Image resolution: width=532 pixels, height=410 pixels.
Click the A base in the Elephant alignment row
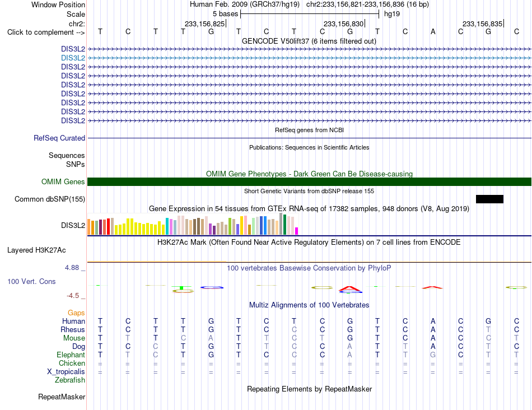350,355
